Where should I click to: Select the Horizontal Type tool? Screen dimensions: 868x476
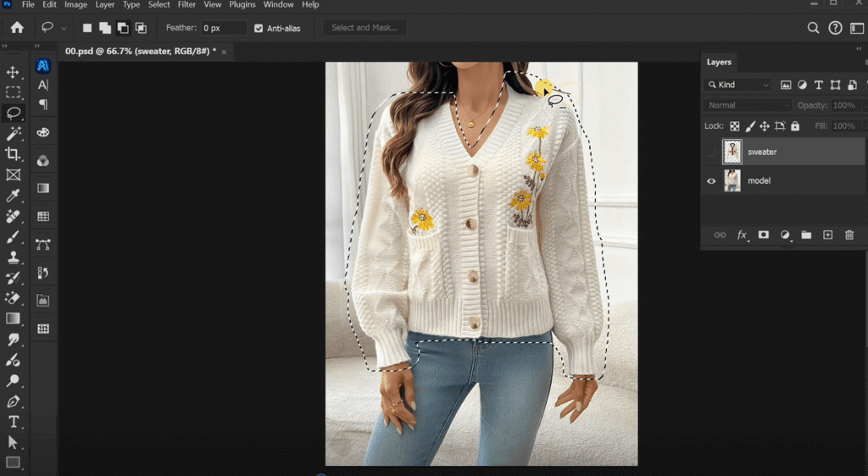pos(13,422)
